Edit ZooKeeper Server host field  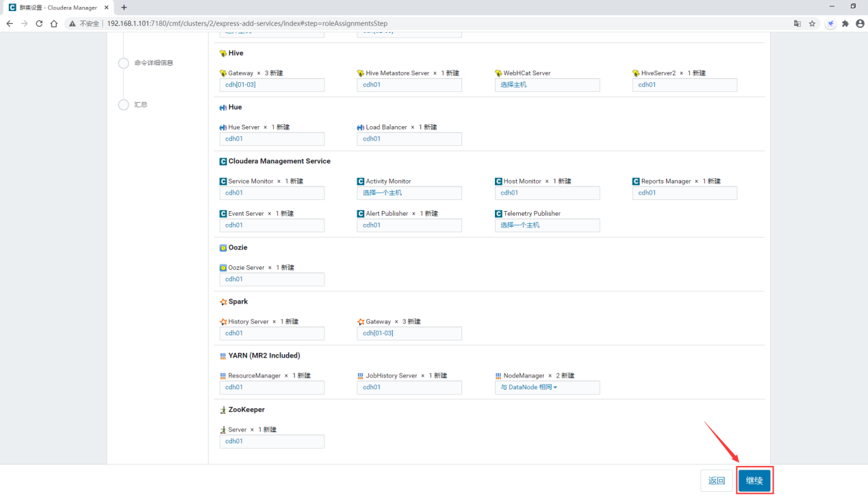pos(272,442)
